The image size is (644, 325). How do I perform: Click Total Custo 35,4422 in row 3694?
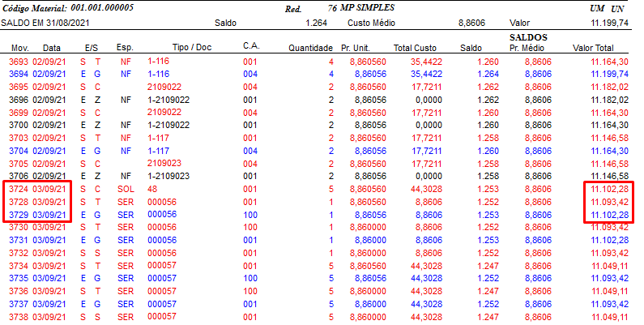pyautogui.click(x=427, y=75)
